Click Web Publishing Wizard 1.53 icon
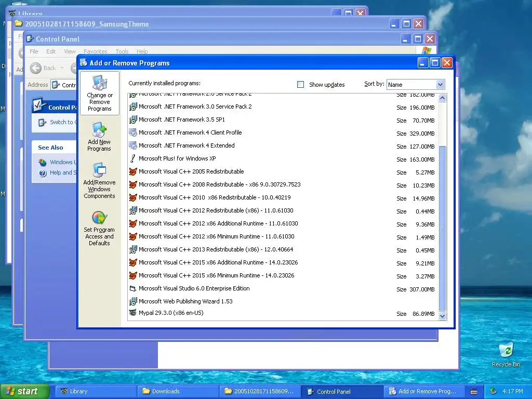 [x=133, y=302]
